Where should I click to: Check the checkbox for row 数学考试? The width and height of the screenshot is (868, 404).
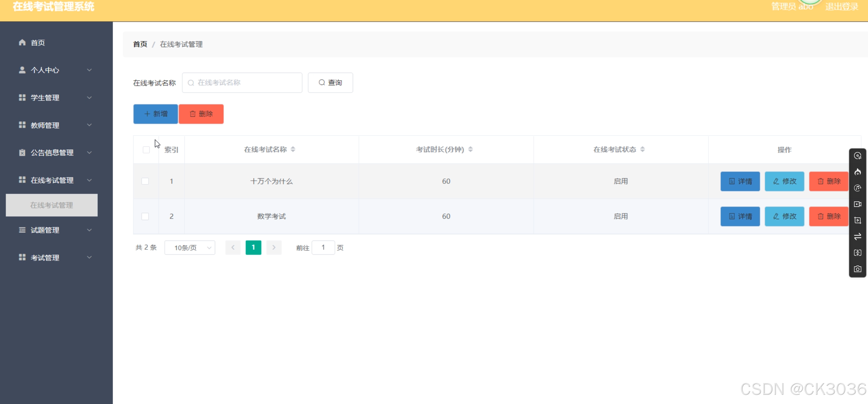point(145,216)
